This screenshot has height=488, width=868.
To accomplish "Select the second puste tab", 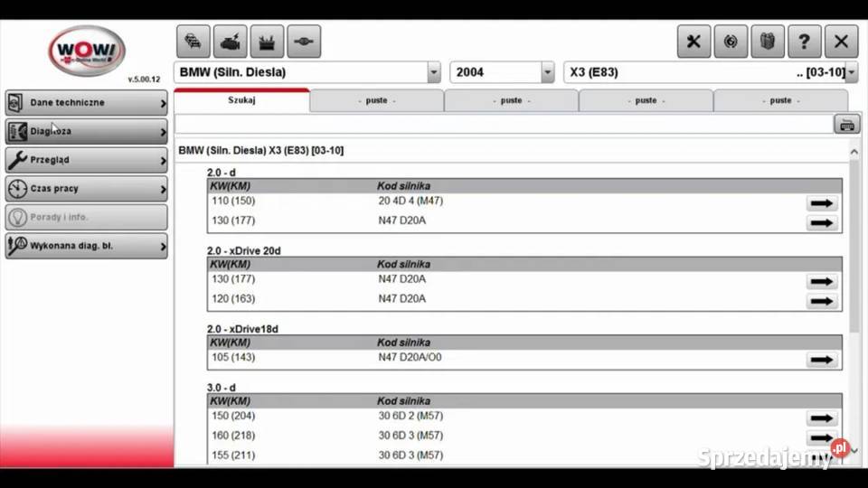I will (512, 100).
